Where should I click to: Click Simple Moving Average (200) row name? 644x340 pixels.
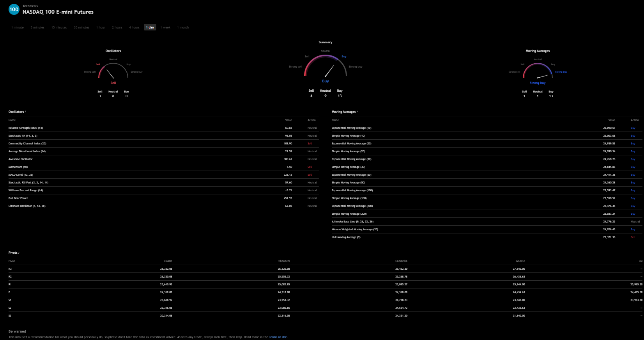349,214
